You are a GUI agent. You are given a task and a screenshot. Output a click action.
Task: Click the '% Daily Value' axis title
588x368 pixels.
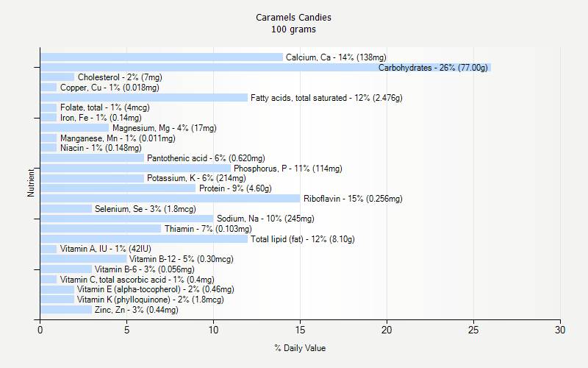point(300,348)
